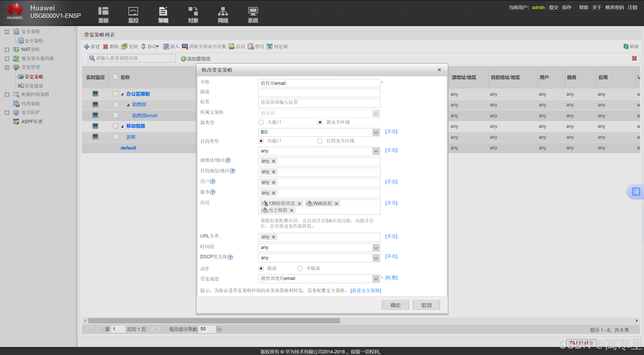Screen dimensions: 644x355
Task: Open the 带宽通道 dropdown
Action: (376, 279)
